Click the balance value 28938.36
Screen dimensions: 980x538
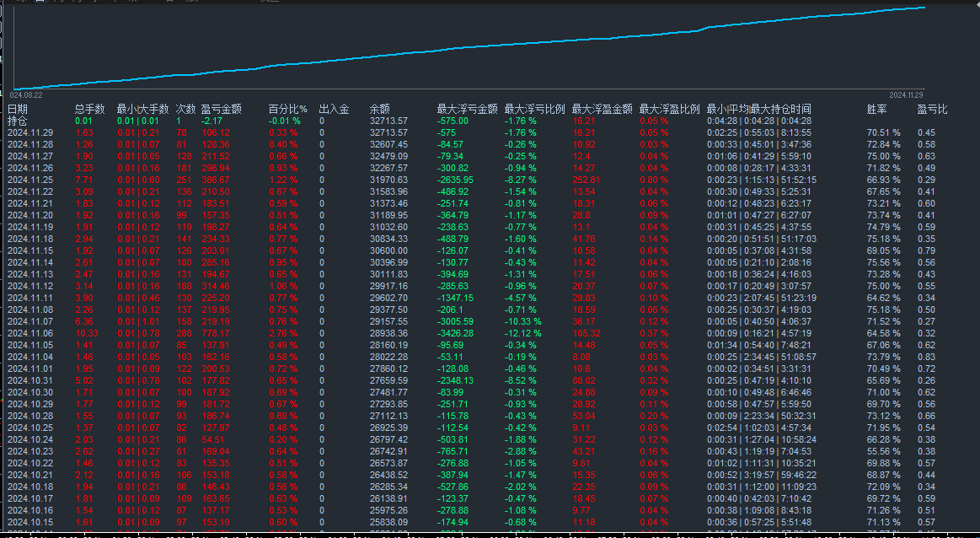pos(388,333)
